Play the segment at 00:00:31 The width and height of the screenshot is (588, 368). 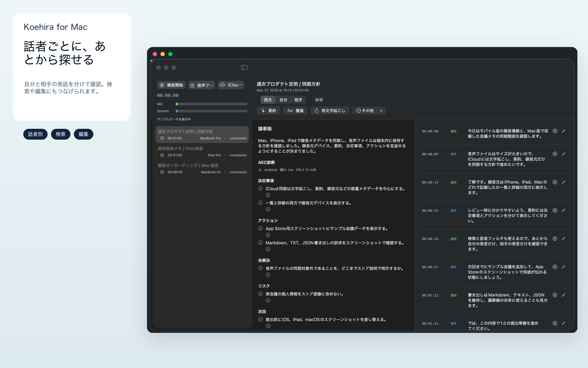[x=555, y=210]
